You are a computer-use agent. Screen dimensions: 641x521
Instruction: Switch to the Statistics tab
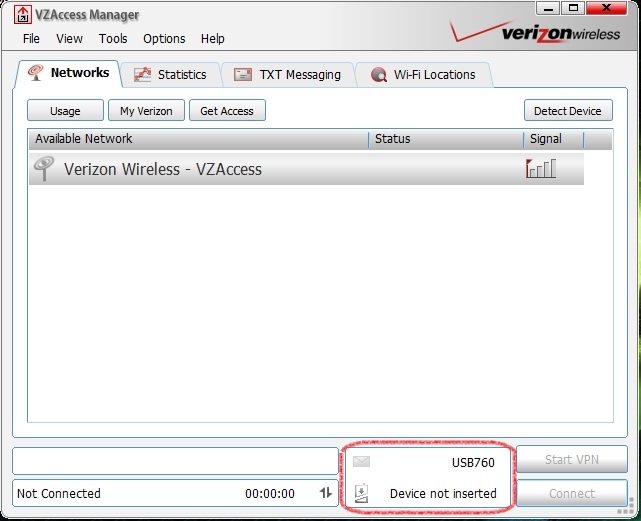(x=171, y=75)
